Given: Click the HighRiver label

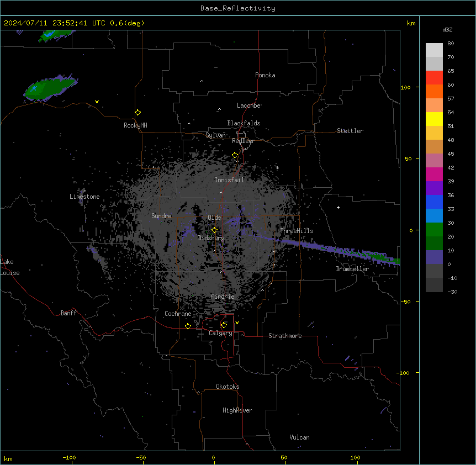Looking at the screenshot, I should [x=237, y=410].
